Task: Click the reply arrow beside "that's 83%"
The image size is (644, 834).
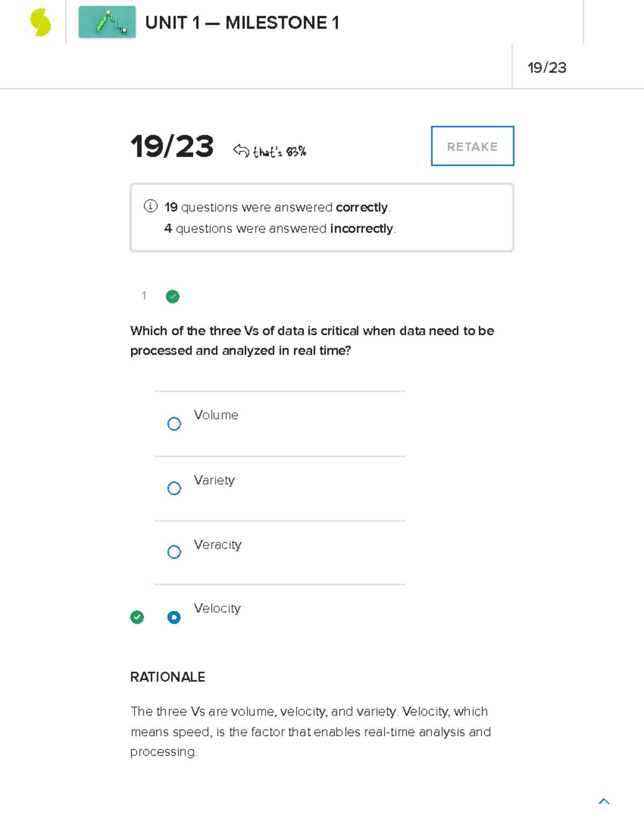Action: pos(241,151)
